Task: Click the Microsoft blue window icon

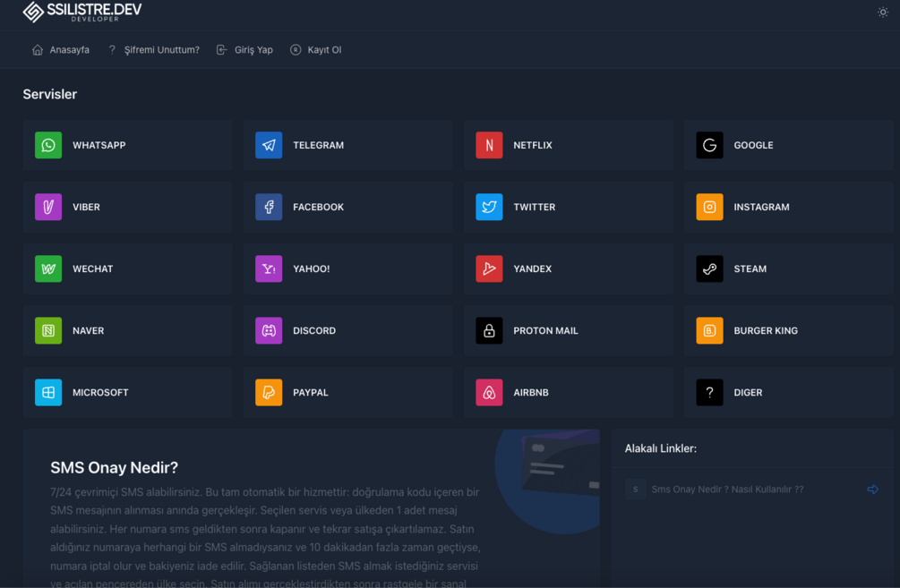Action: 48,393
